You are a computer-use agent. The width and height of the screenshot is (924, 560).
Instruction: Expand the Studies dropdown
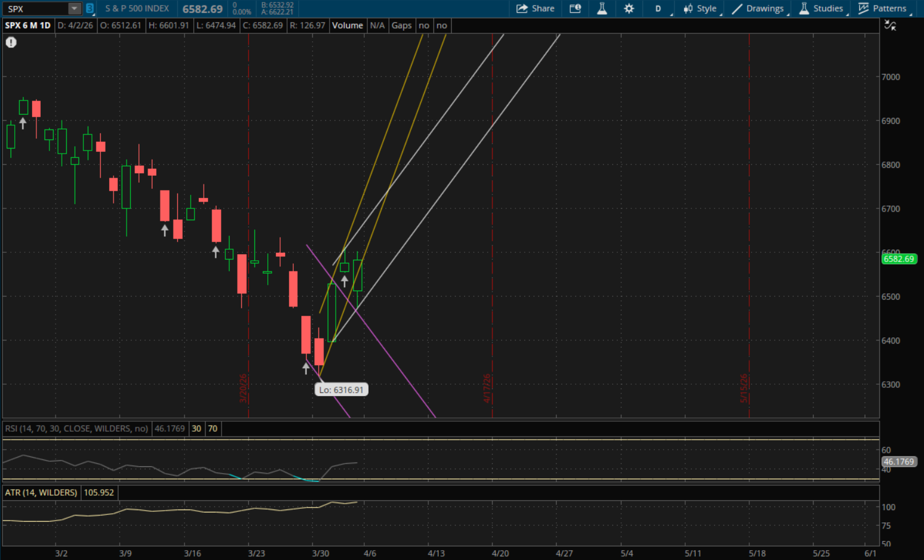point(822,9)
